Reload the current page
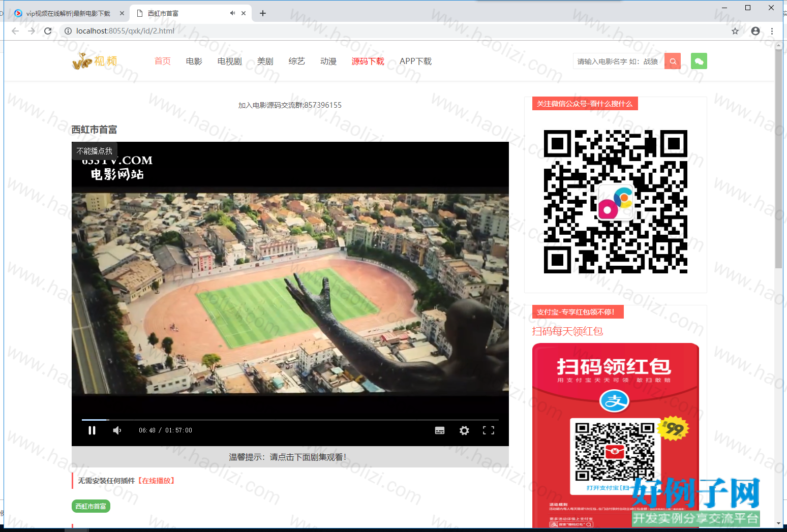This screenshot has width=787, height=532. coord(48,31)
